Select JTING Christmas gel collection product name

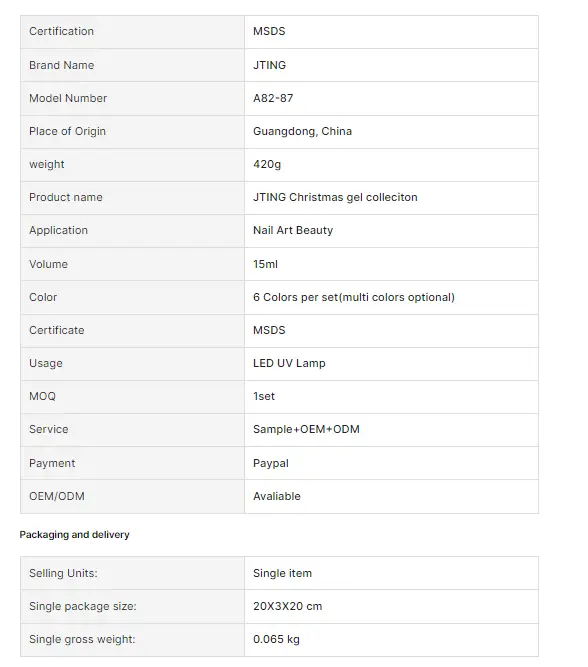(335, 197)
